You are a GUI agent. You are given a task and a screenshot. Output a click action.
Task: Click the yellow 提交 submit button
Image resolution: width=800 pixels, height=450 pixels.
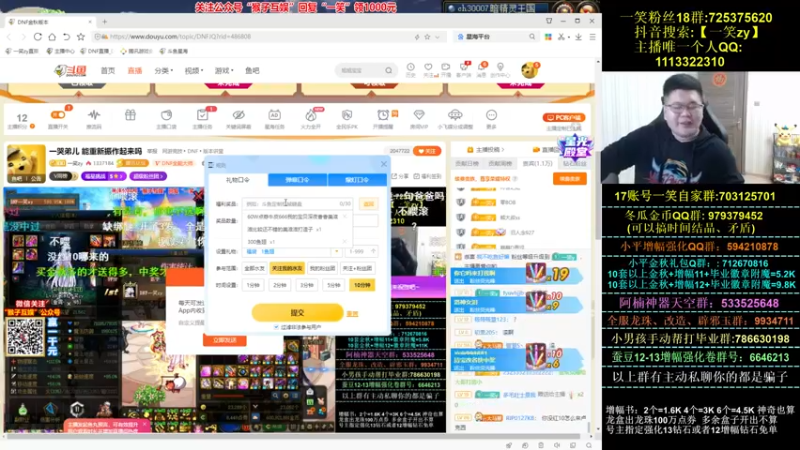click(x=297, y=312)
